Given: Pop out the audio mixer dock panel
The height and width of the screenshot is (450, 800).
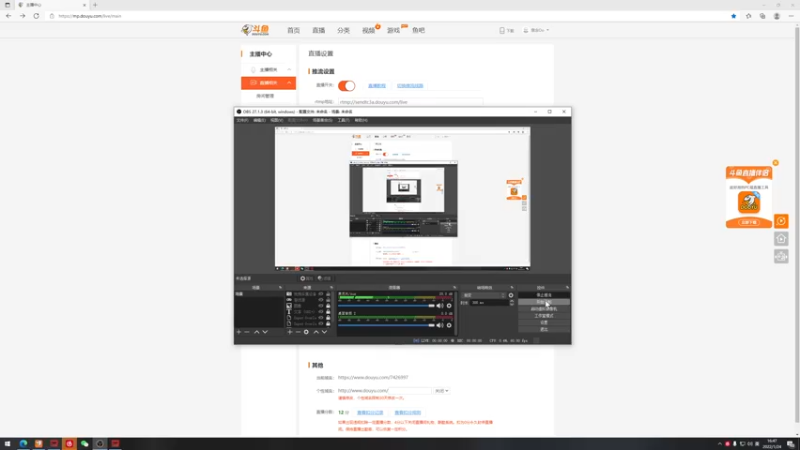Looking at the screenshot, I should pos(455,288).
